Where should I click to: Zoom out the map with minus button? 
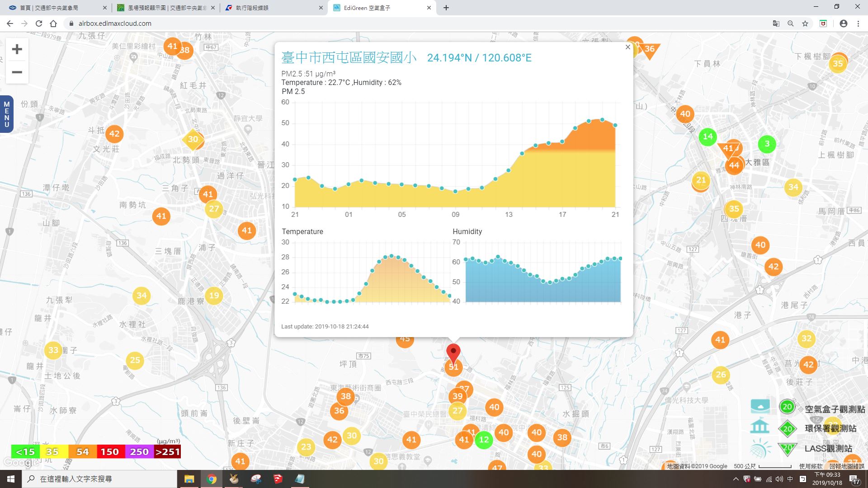17,72
